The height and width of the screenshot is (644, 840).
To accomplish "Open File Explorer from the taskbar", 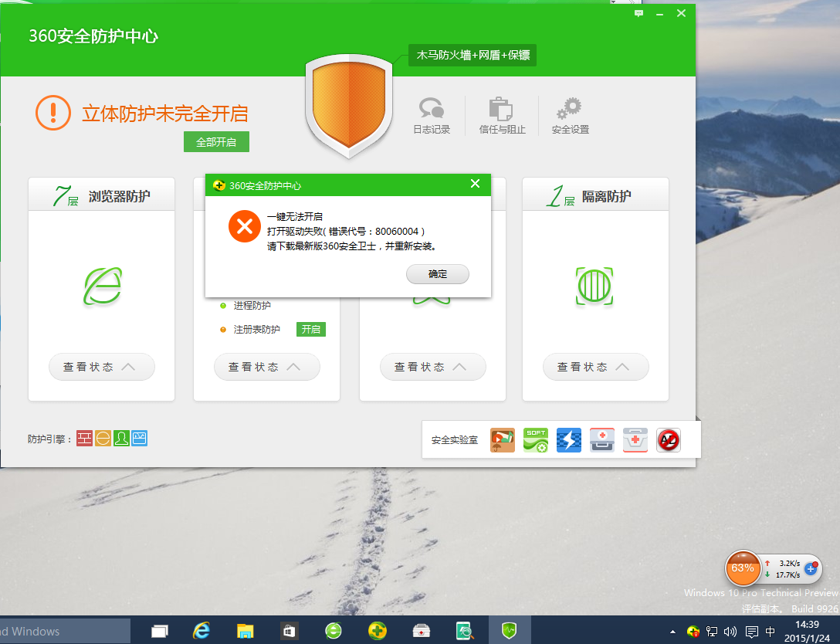I will click(x=246, y=631).
